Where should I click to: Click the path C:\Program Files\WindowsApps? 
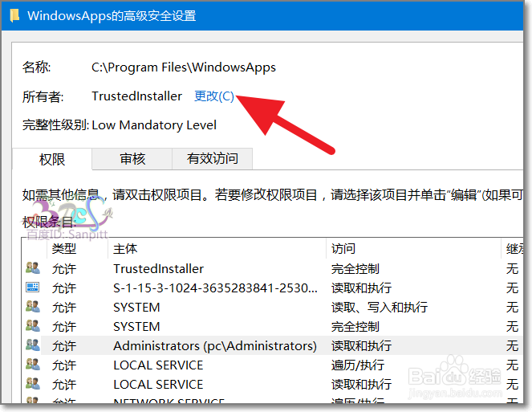click(184, 67)
